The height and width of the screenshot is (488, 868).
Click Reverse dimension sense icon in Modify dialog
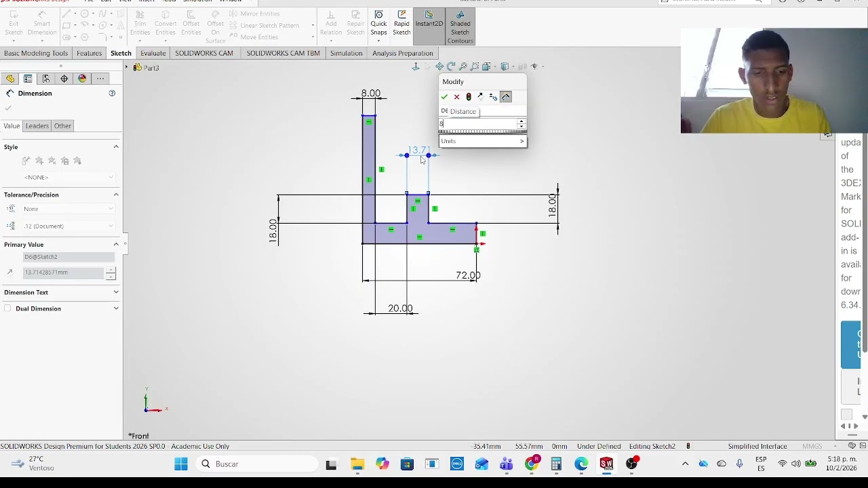click(481, 97)
